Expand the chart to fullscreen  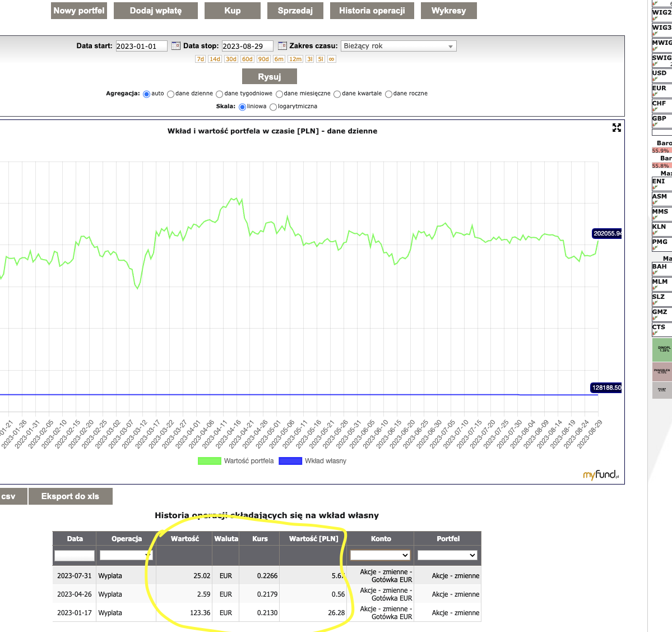617,128
